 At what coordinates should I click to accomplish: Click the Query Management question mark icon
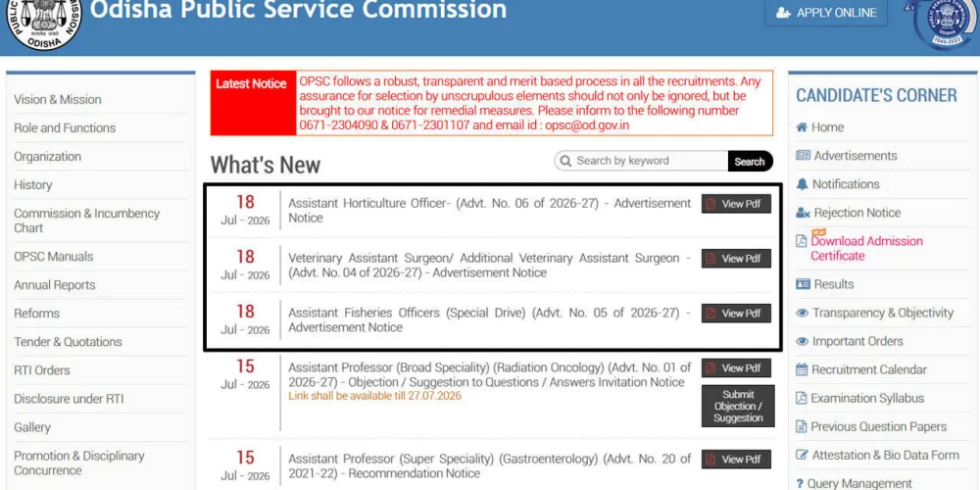coord(800,484)
